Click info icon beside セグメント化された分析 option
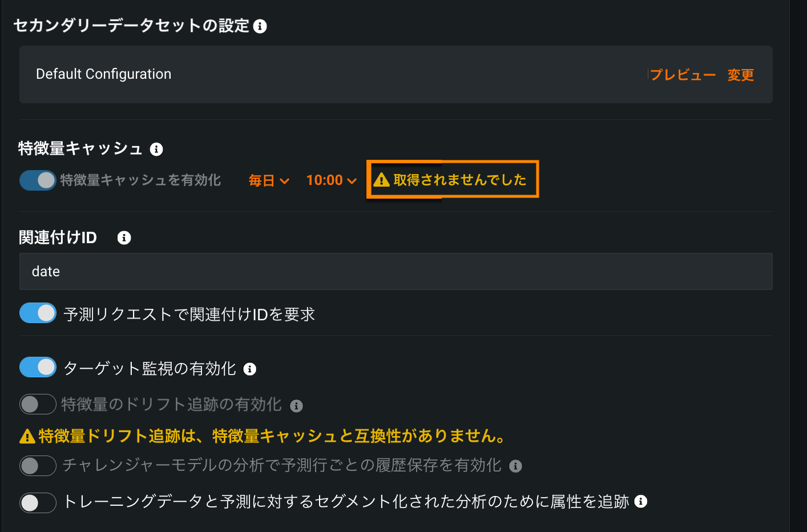The width and height of the screenshot is (807, 532). [641, 501]
